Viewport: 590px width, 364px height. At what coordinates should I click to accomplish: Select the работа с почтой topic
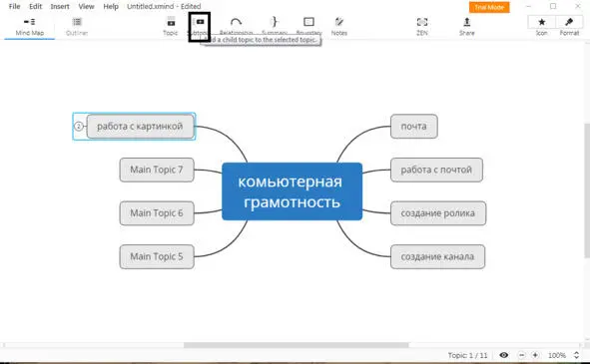point(436,170)
